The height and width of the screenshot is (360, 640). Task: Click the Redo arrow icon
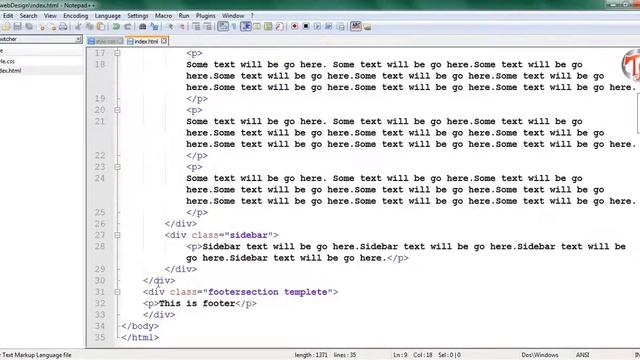pyautogui.click(x=128, y=27)
